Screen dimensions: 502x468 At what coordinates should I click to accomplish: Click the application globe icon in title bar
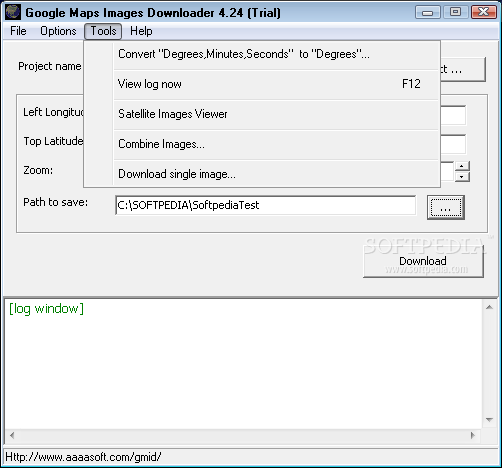point(13,12)
